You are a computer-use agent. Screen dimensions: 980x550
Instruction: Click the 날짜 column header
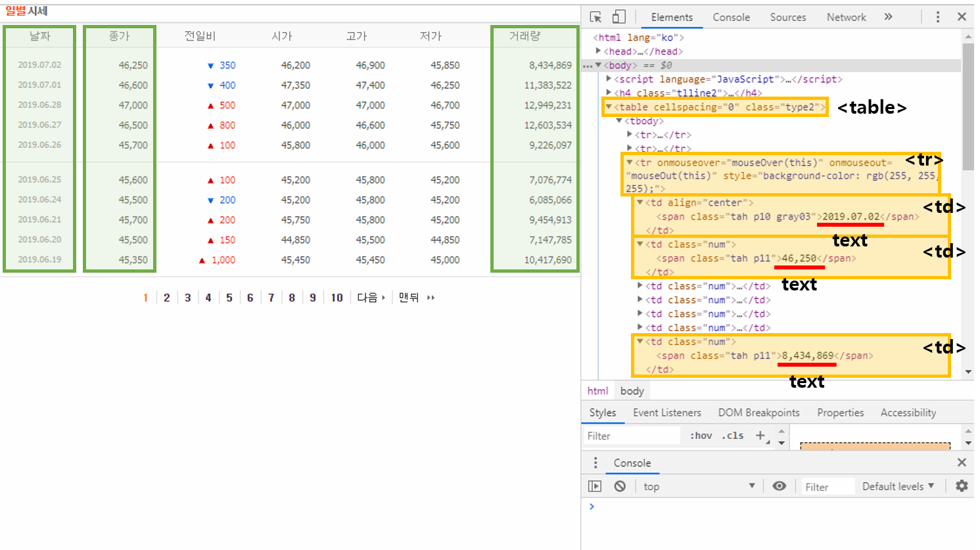40,36
